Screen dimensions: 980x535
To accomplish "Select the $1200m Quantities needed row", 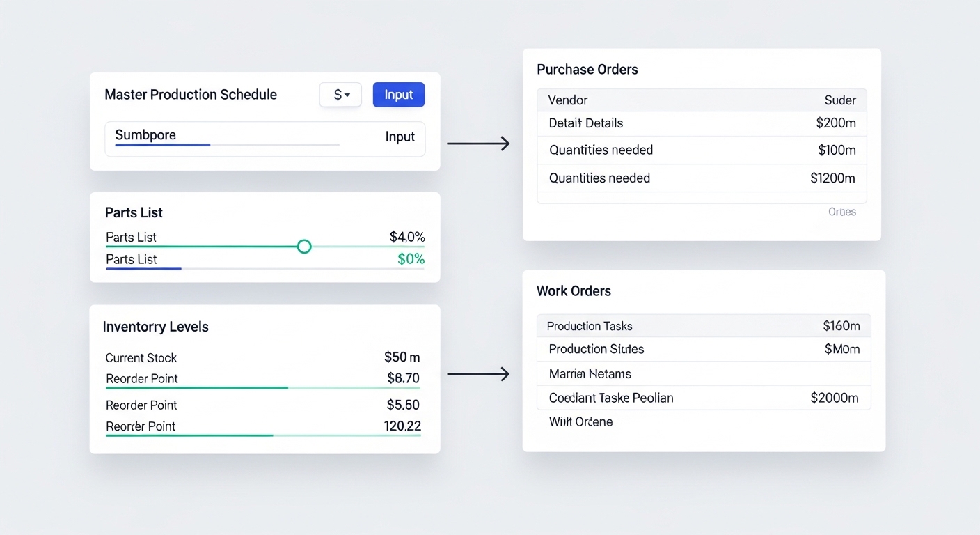I will pos(702,178).
